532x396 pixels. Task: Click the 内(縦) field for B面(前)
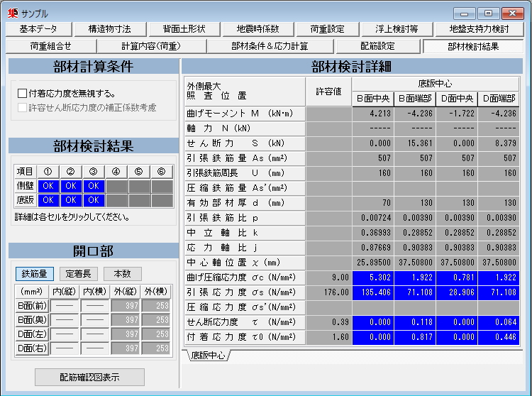(x=65, y=304)
